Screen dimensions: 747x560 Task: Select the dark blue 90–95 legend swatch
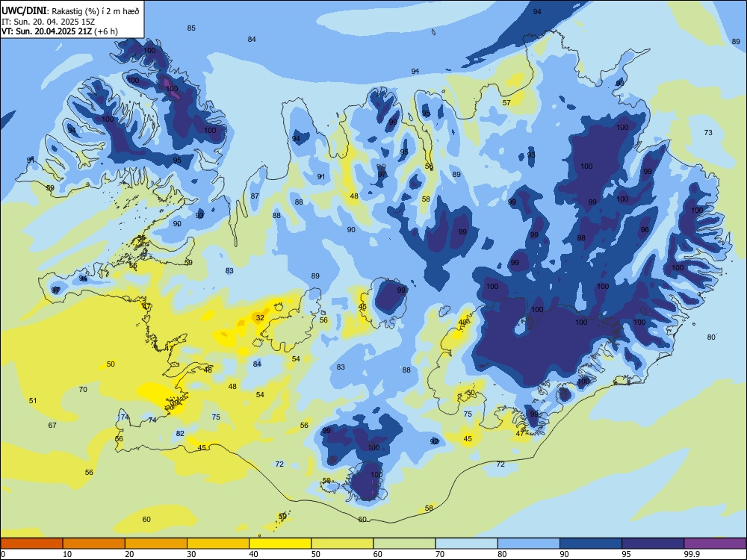coord(591,544)
